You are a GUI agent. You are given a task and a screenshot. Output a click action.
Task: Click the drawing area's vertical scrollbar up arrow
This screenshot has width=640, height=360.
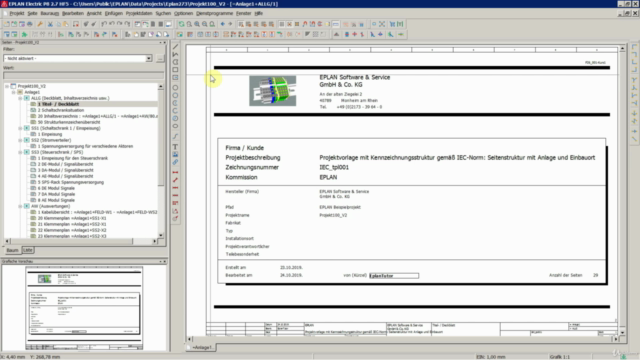[x=622, y=49]
